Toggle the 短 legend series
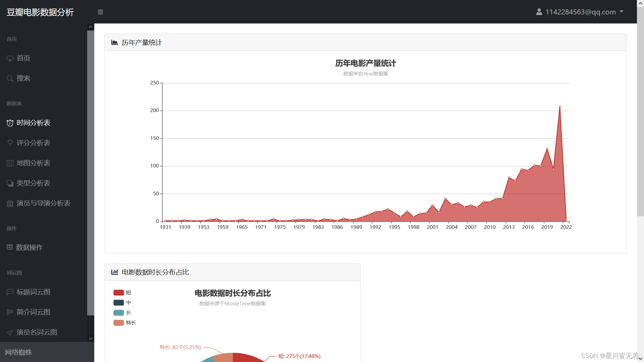The image size is (644, 362). [x=122, y=293]
